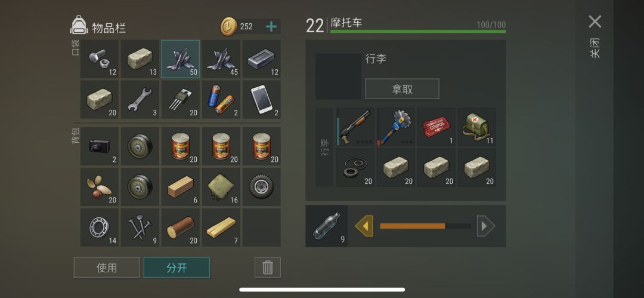The width and height of the screenshot is (644, 298).
Task: Pick the batteries item
Action: (x=221, y=100)
